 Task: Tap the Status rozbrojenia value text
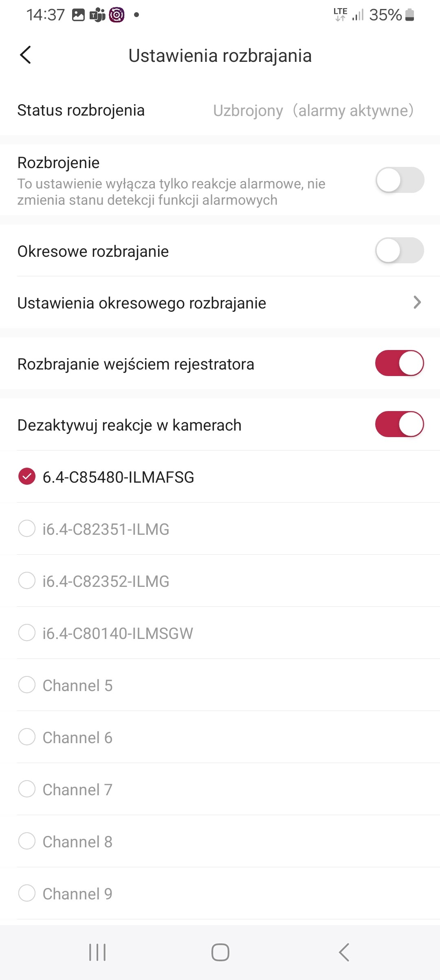(x=313, y=110)
